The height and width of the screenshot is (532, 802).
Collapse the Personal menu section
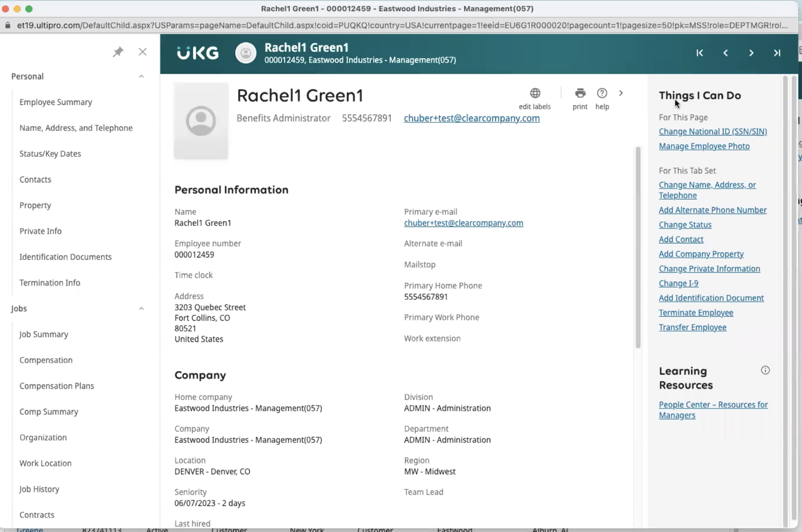(141, 76)
